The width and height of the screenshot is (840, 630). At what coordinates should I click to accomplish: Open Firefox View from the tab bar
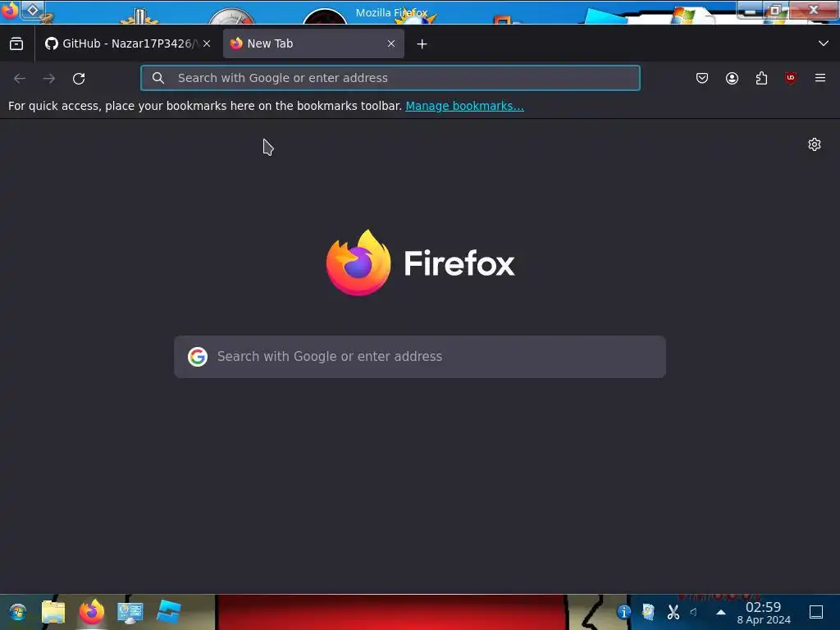tap(16, 44)
